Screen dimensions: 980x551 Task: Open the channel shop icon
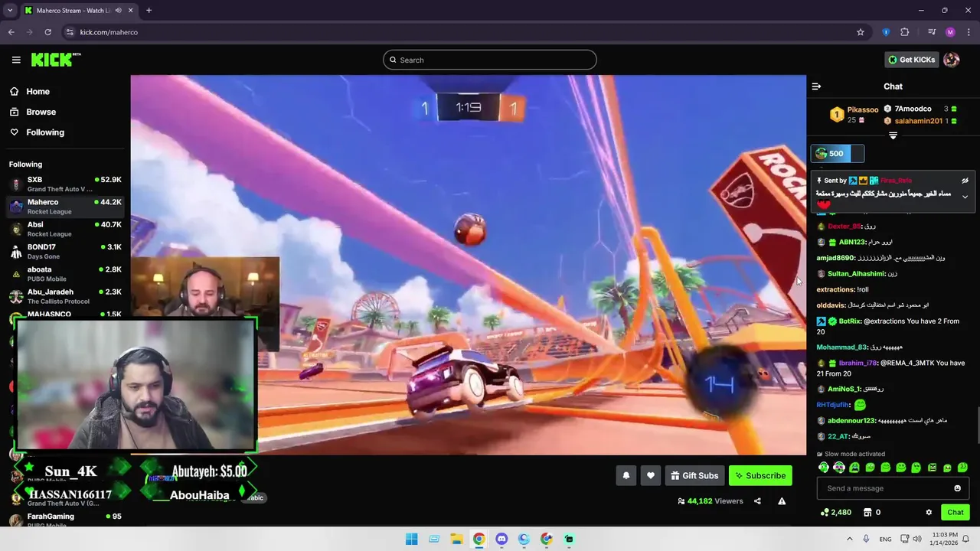867,512
